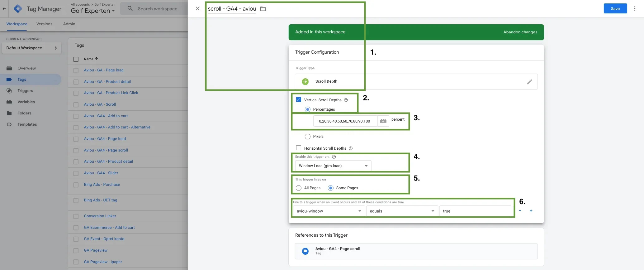
Task: Switch to the Versions tab
Action: [x=44, y=24]
